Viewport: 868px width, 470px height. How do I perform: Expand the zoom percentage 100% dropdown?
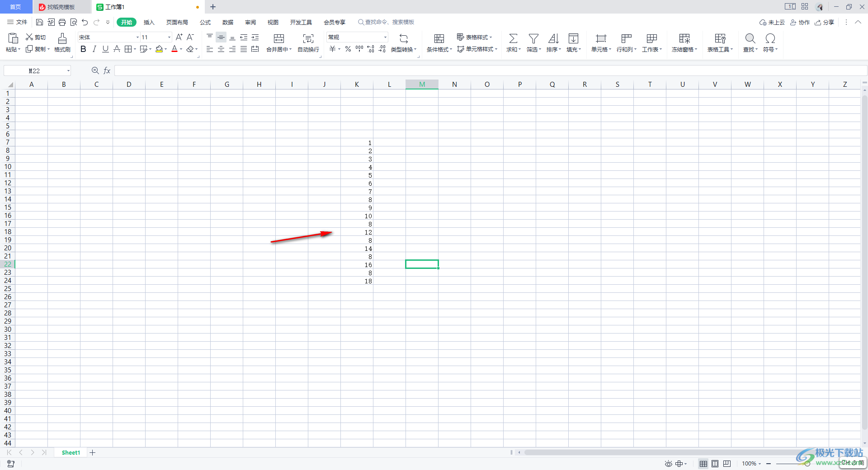759,463
